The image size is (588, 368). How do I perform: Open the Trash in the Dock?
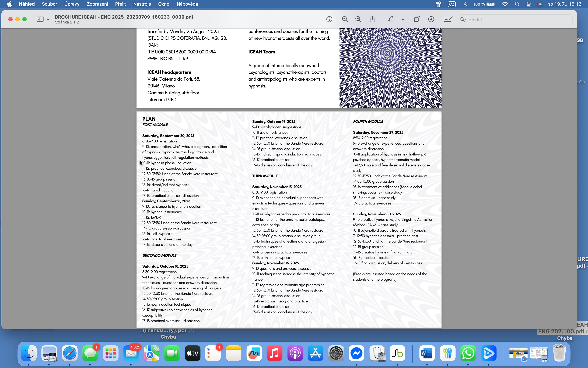(559, 353)
